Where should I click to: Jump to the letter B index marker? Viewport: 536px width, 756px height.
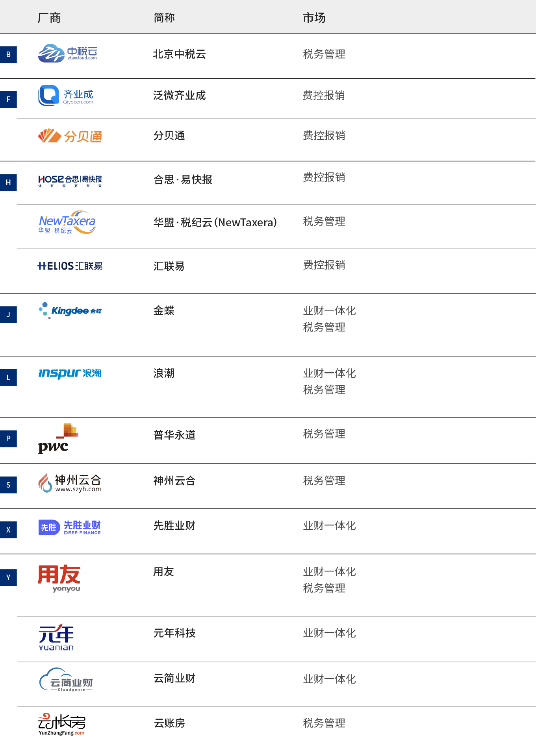coord(8,55)
